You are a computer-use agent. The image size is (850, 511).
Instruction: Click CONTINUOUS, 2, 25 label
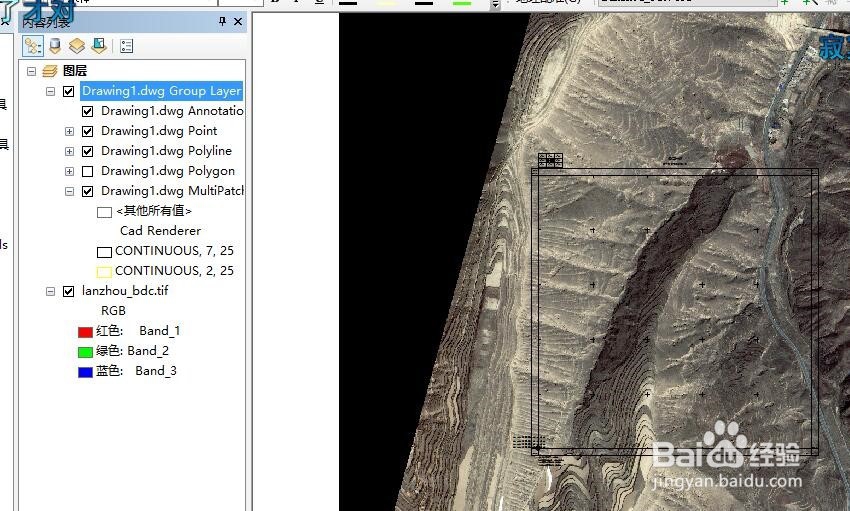click(174, 271)
